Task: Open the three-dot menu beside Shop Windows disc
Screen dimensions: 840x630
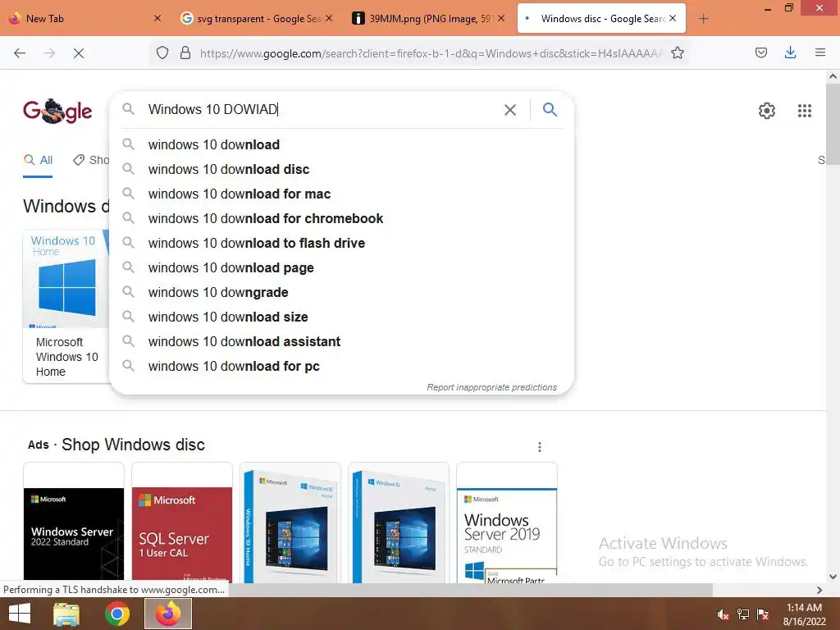Action: [540, 447]
